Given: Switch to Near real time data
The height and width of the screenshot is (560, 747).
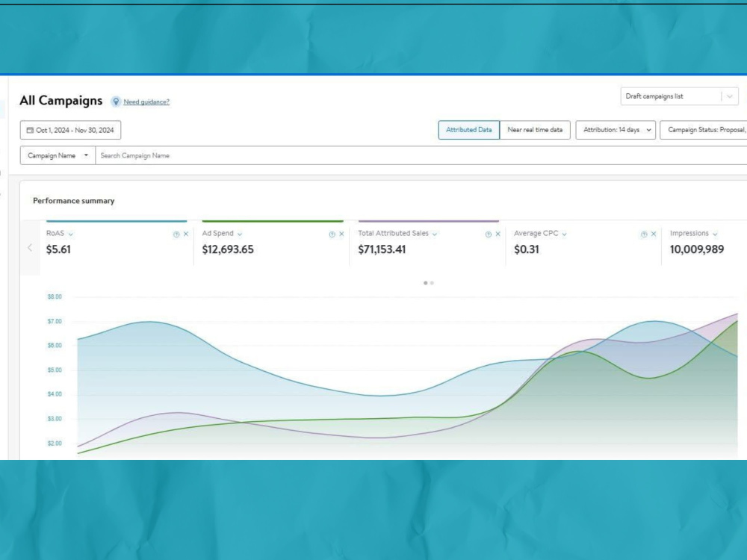Looking at the screenshot, I should coord(535,129).
